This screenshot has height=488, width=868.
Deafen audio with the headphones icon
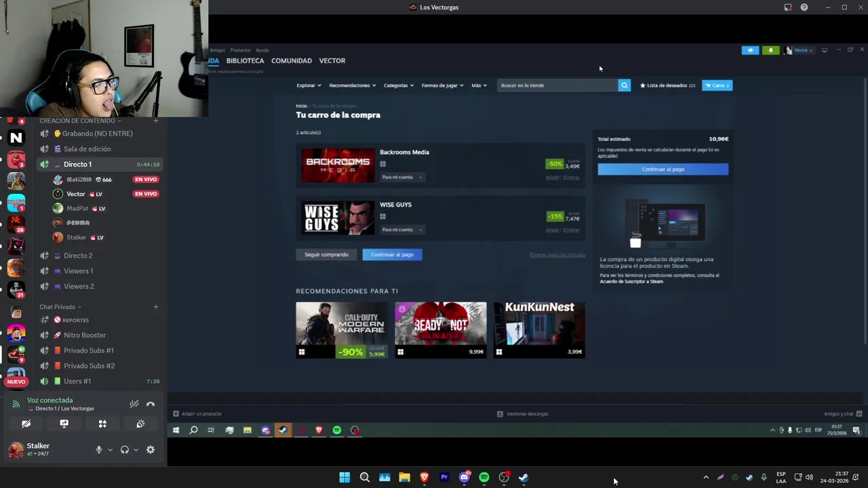[x=124, y=449]
